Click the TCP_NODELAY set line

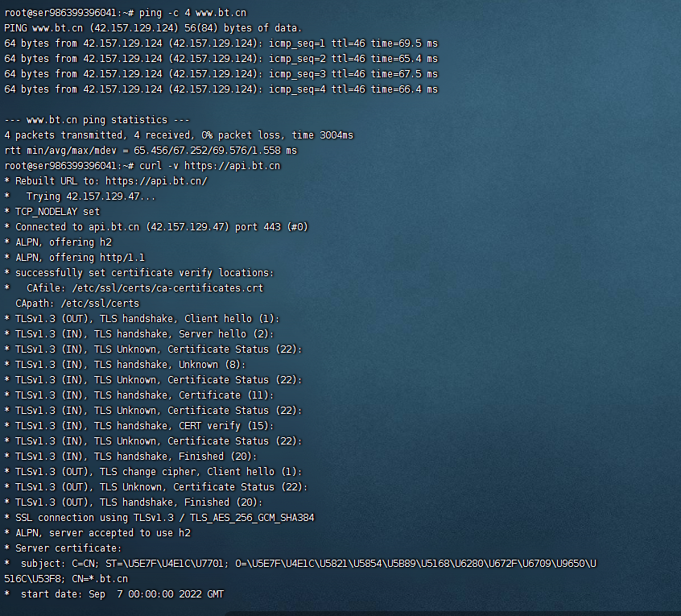click(52, 212)
